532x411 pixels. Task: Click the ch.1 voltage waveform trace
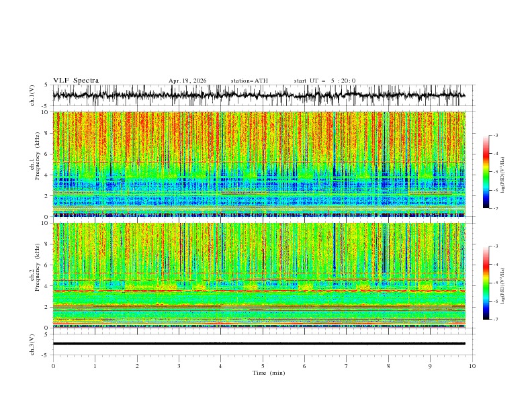click(259, 95)
